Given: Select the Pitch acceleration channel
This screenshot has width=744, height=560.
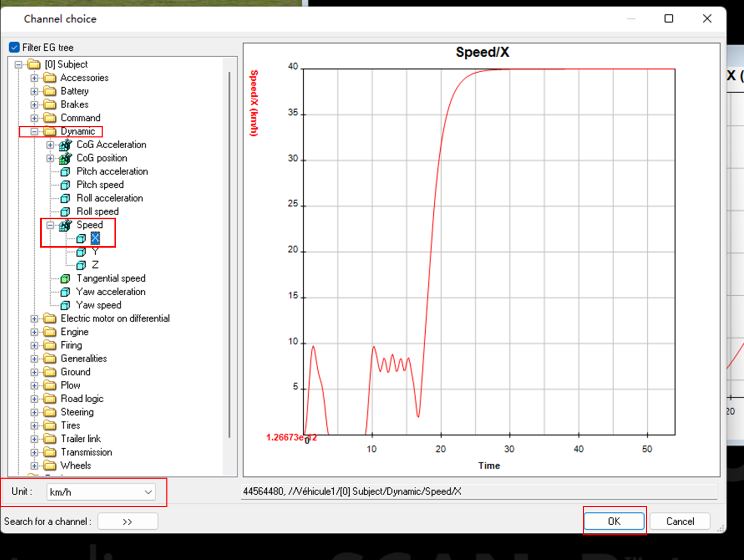Looking at the screenshot, I should click(x=112, y=171).
